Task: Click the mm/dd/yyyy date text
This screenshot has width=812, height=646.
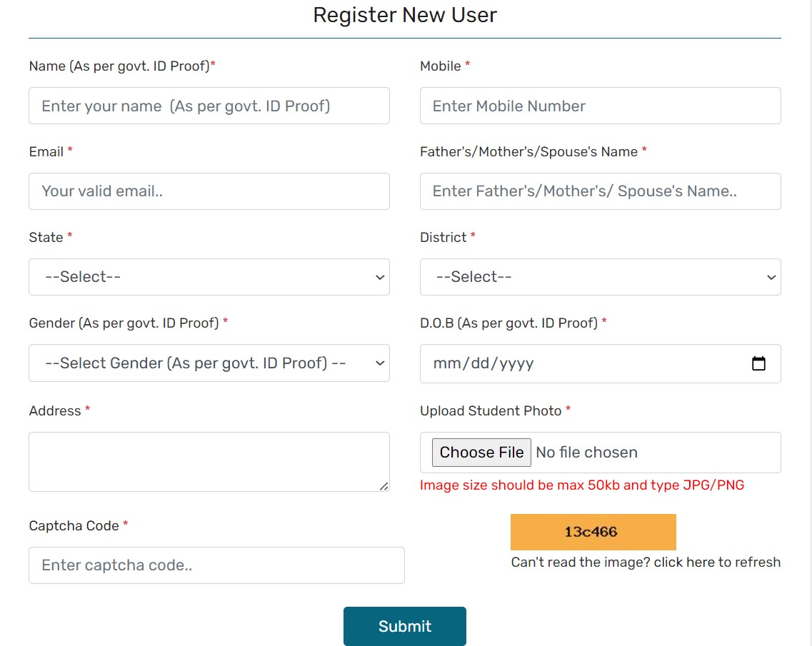Action: coord(483,363)
